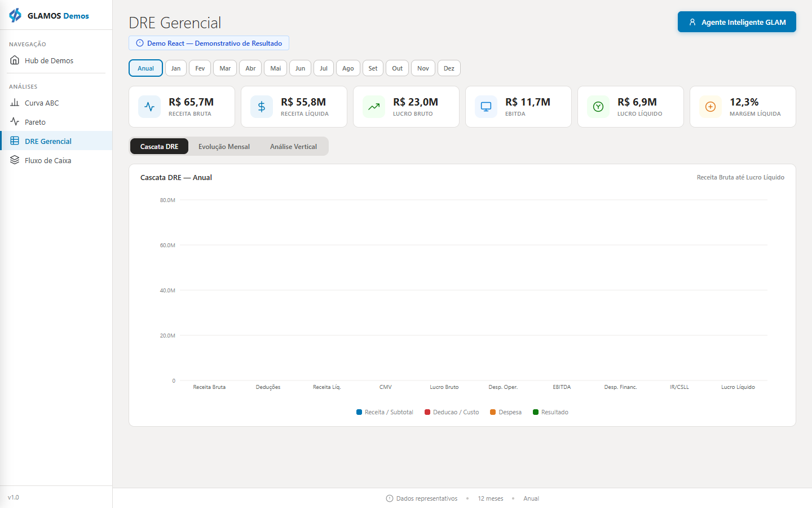Image resolution: width=812 pixels, height=508 pixels.
Task: Select the Jan month filter
Action: tap(176, 68)
